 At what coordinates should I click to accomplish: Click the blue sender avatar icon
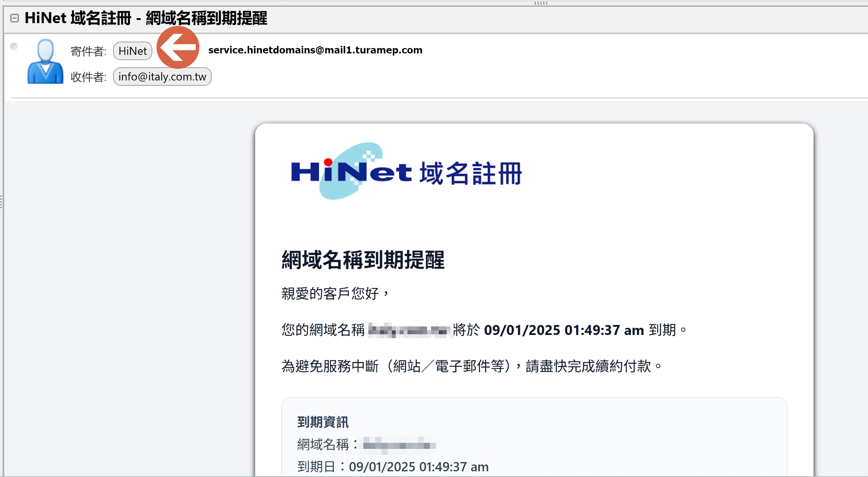45,62
